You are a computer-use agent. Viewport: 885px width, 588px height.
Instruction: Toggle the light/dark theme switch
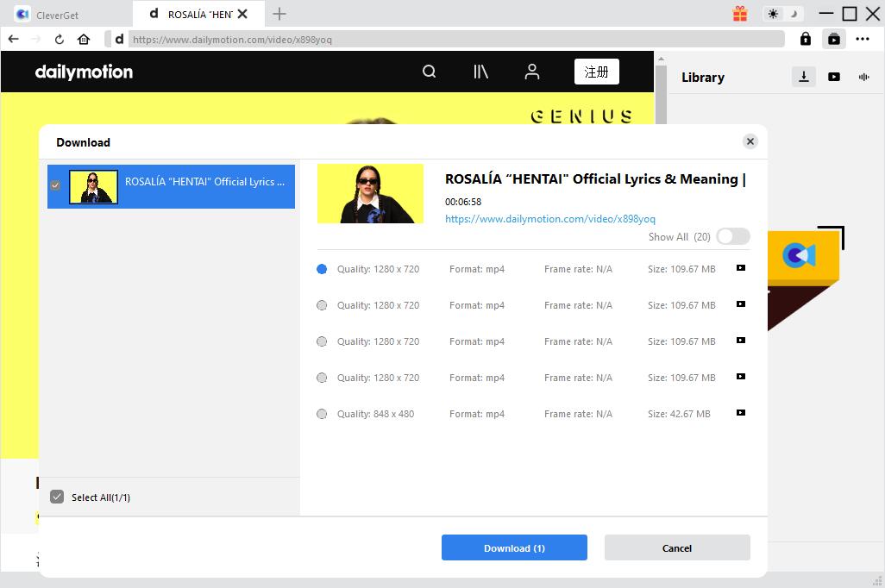tap(783, 14)
